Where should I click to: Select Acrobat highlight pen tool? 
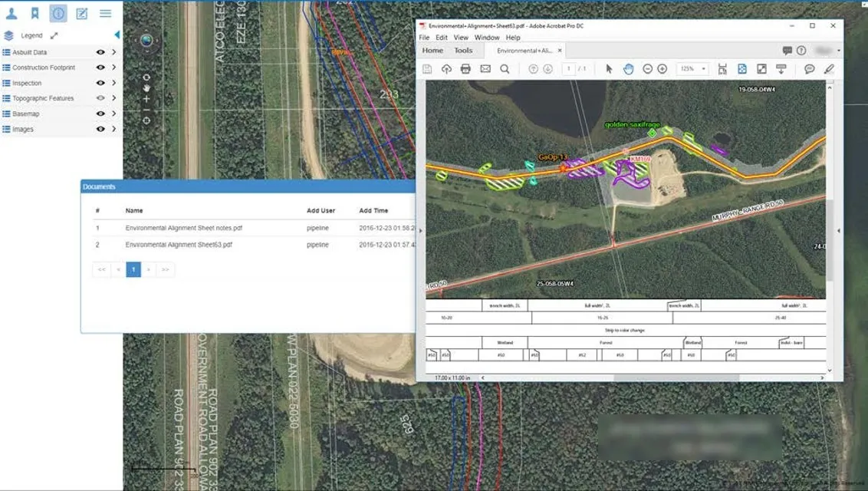point(829,69)
